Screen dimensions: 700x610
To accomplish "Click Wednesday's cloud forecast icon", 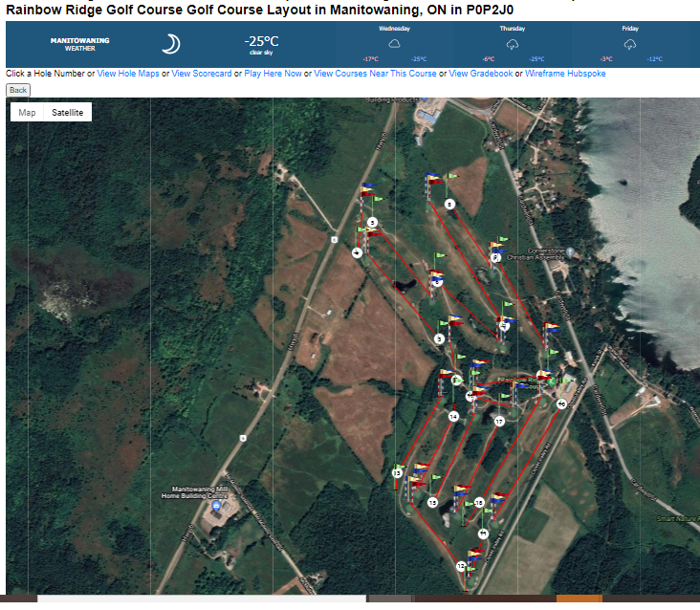I will (394, 44).
